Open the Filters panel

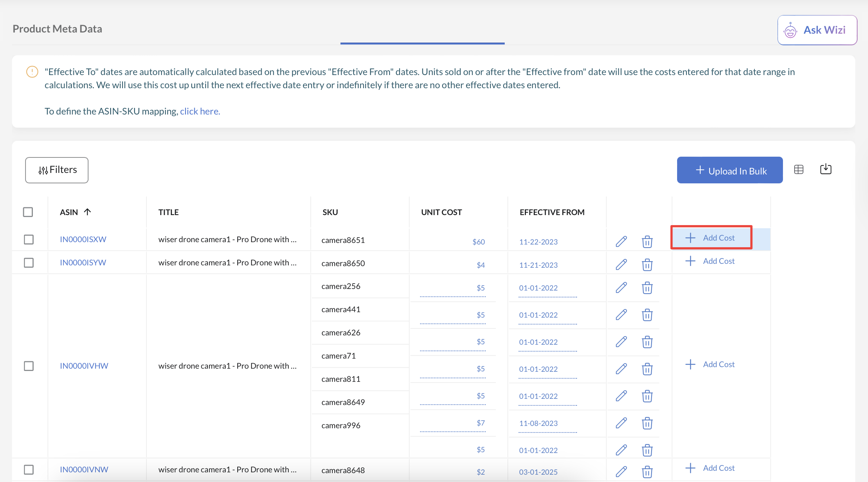point(57,170)
